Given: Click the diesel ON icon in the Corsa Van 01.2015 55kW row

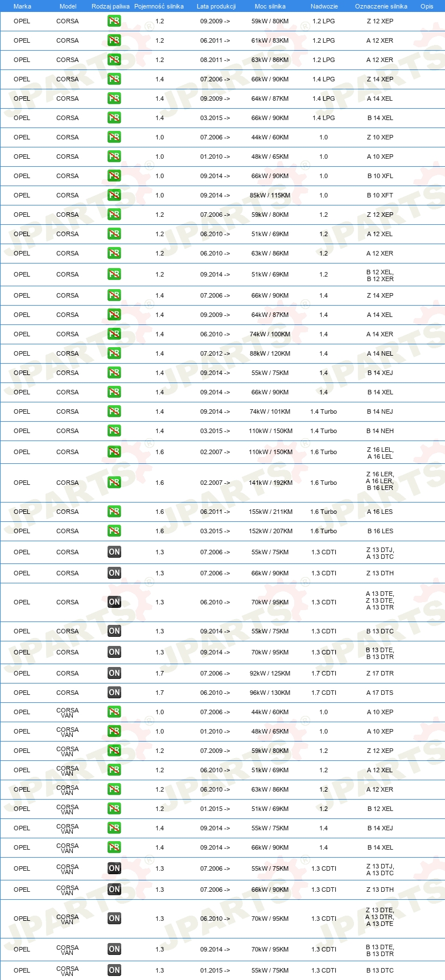Looking at the screenshot, I should [x=114, y=970].
